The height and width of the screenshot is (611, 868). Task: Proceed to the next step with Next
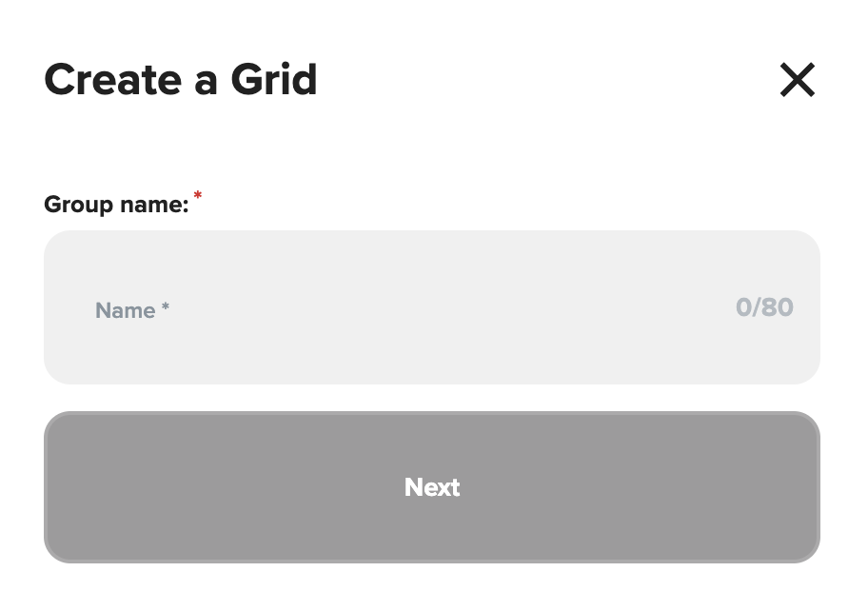coord(431,487)
